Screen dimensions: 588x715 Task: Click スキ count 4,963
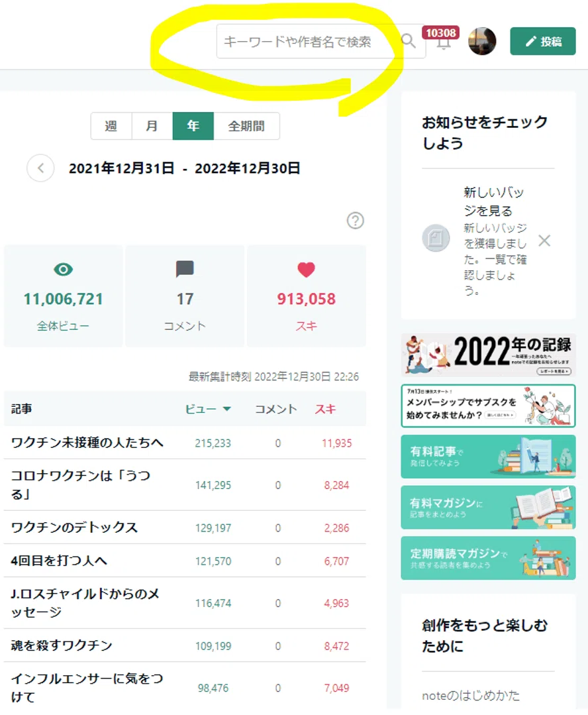point(337,603)
